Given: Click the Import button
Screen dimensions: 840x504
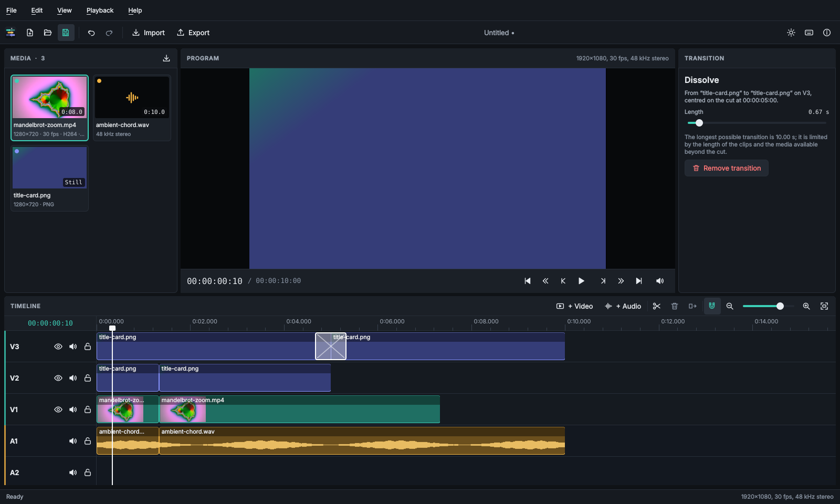Looking at the screenshot, I should (x=149, y=33).
